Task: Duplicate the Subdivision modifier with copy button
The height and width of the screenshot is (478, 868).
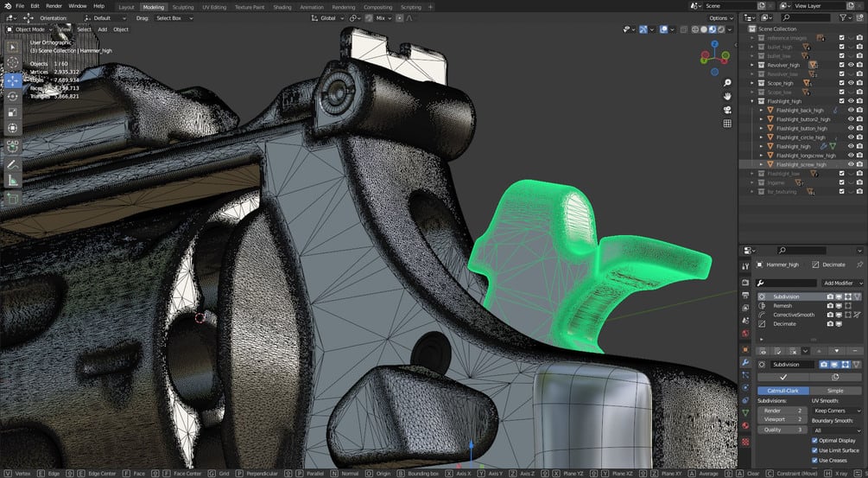Action: click(x=835, y=377)
